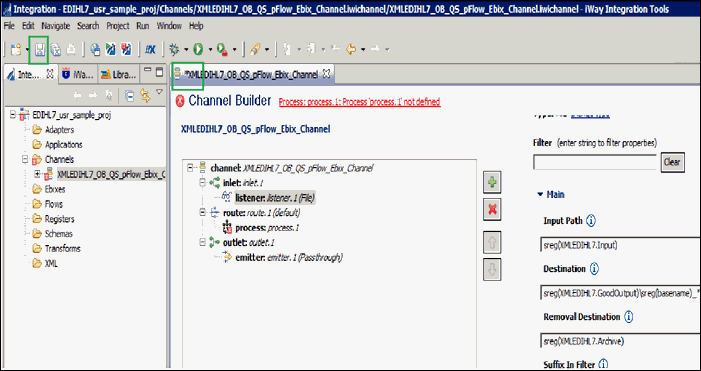Select the Applications folder
Image resolution: width=701 pixels, height=371 pixels.
point(63,144)
